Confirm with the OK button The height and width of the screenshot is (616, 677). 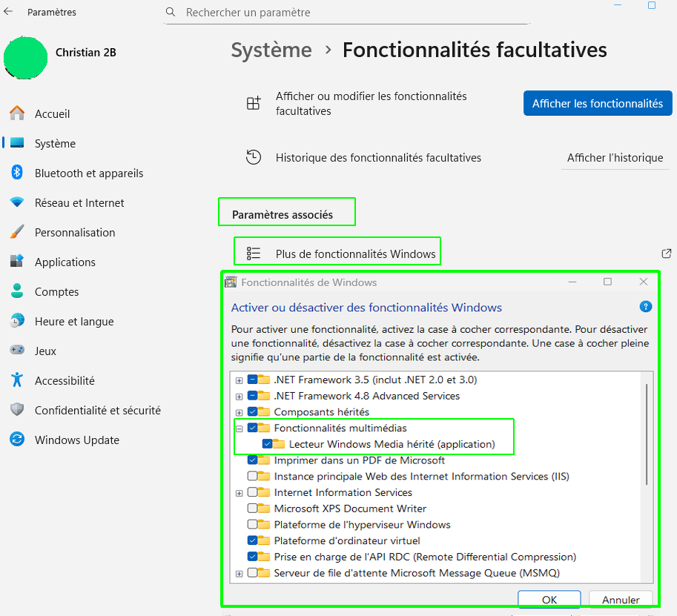click(x=549, y=599)
